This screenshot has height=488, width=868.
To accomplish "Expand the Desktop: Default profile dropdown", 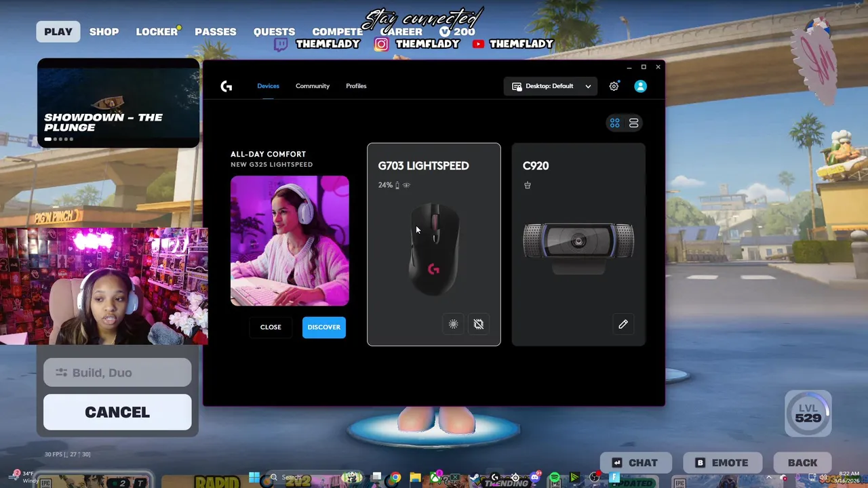I will tap(551, 86).
